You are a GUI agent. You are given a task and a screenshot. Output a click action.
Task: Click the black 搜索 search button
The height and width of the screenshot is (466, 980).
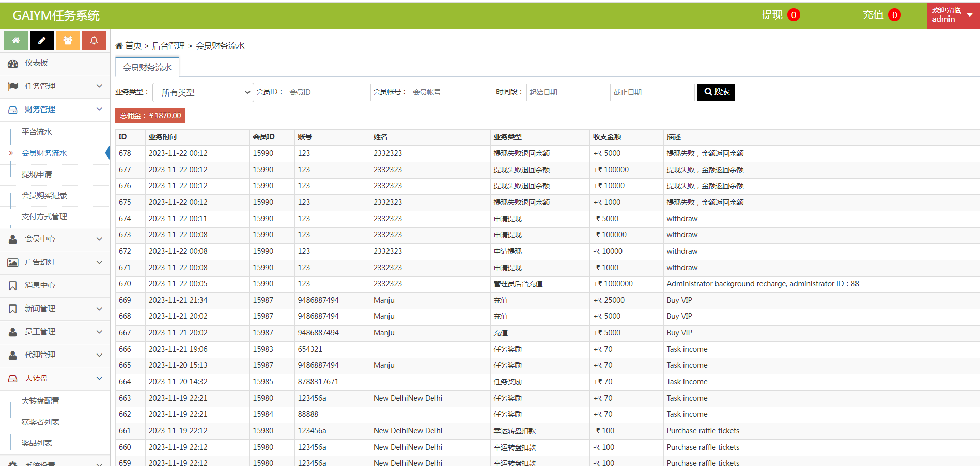[x=715, y=92]
